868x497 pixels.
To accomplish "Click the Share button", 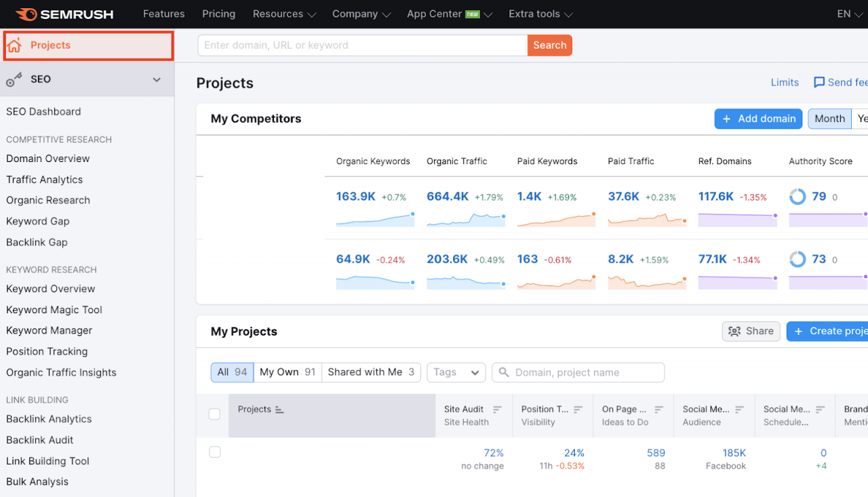I will [751, 332].
